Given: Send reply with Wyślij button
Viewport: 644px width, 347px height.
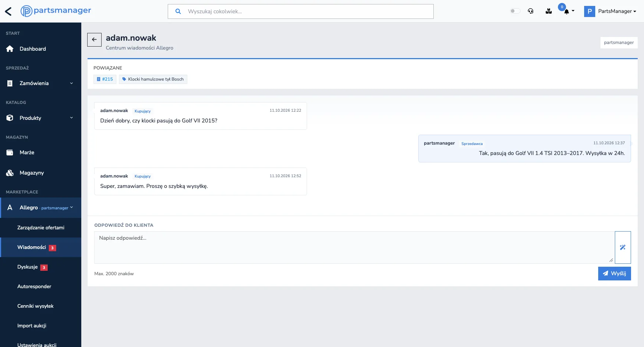Looking at the screenshot, I should pos(614,273).
